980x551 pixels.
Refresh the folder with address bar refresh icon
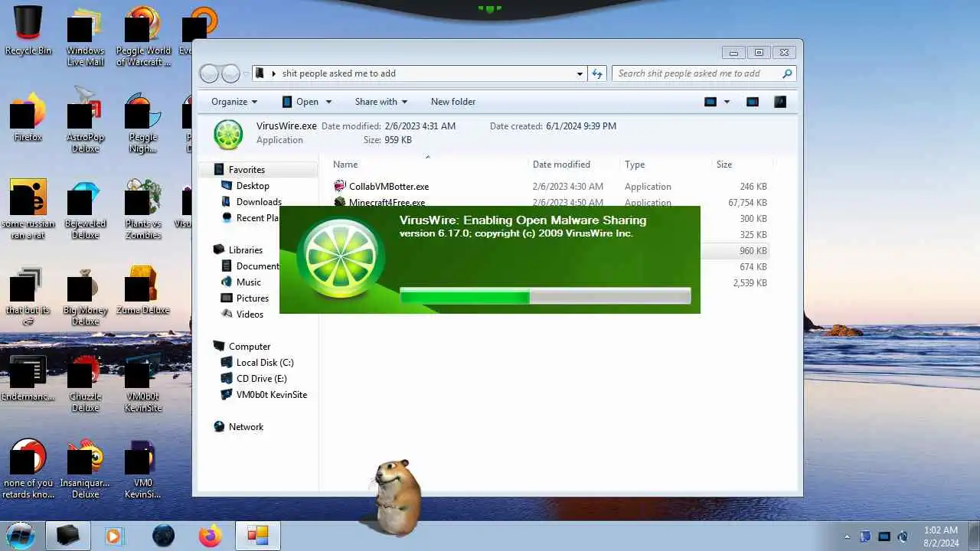(598, 73)
